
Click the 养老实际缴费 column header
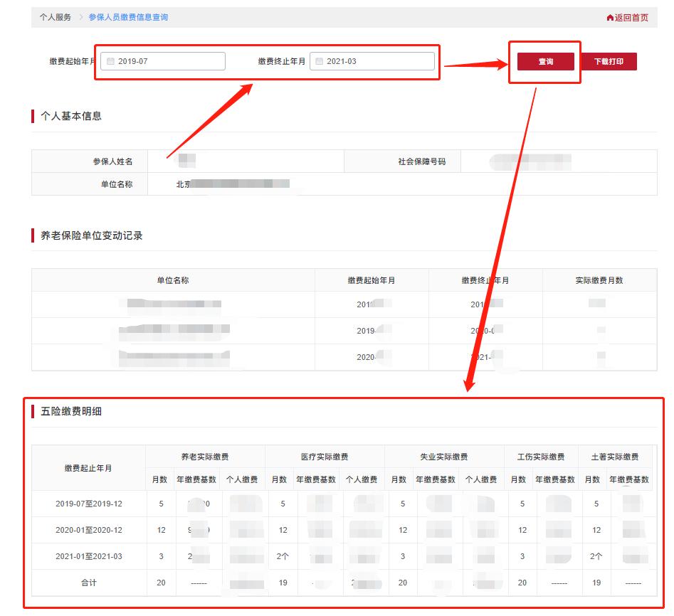204,456
